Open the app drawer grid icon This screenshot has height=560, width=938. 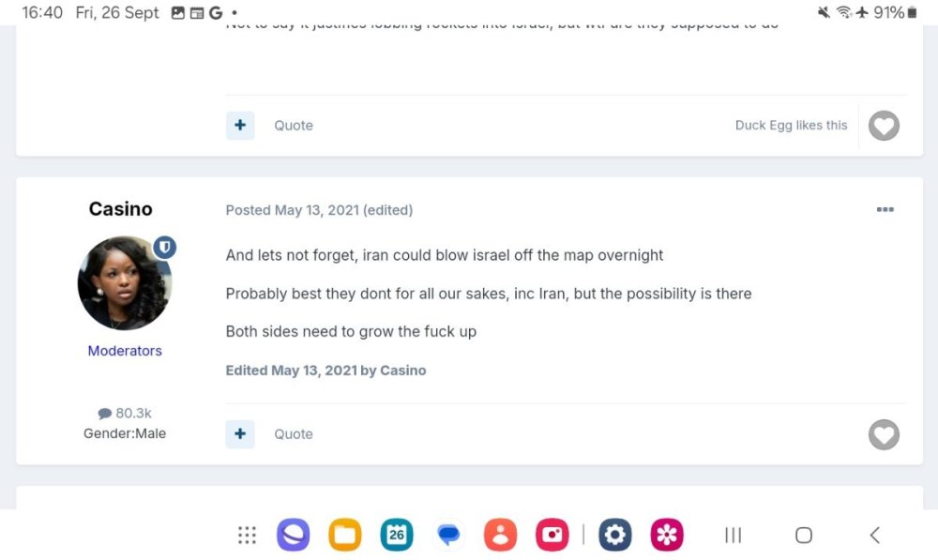[247, 535]
